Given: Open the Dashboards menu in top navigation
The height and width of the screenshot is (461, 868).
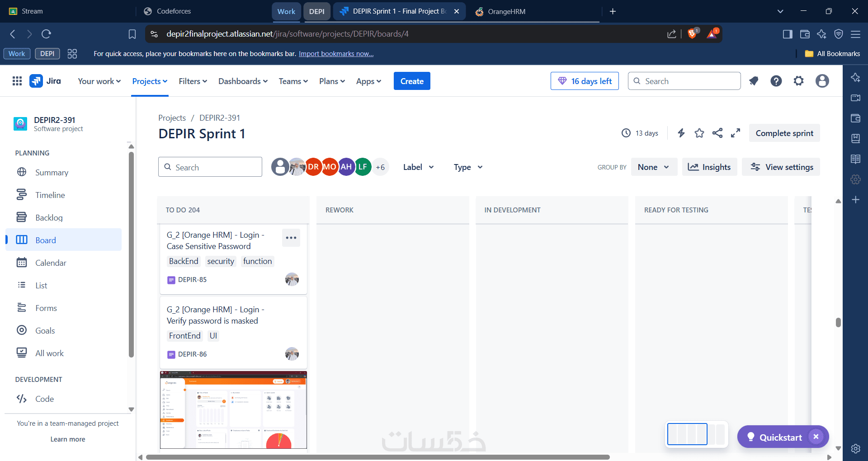Looking at the screenshot, I should [x=243, y=81].
